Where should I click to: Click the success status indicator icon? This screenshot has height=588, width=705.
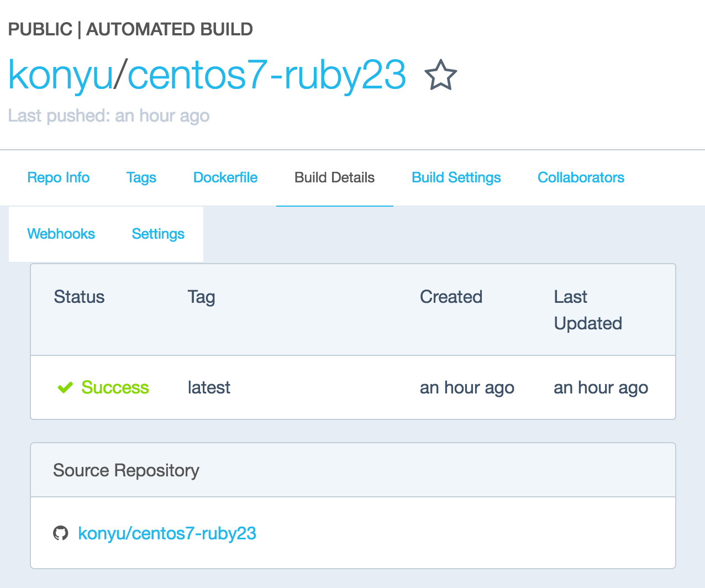[x=65, y=387]
